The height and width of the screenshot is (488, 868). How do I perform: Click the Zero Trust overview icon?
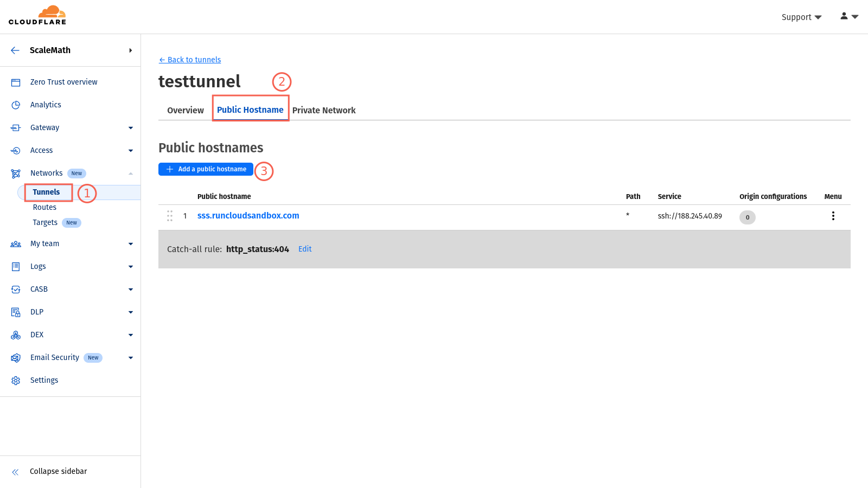16,82
